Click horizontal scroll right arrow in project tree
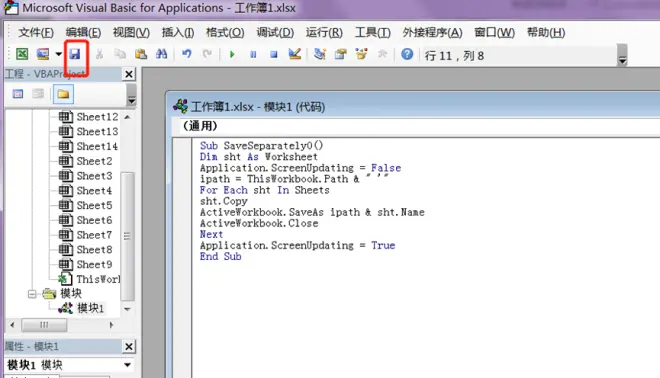Screen dimensions: 660x378 (x=111, y=325)
